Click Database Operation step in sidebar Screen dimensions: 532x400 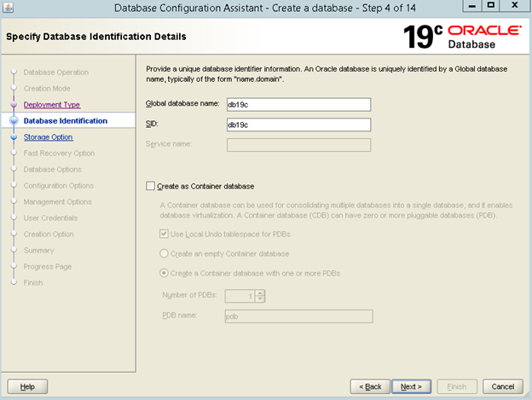56,72
